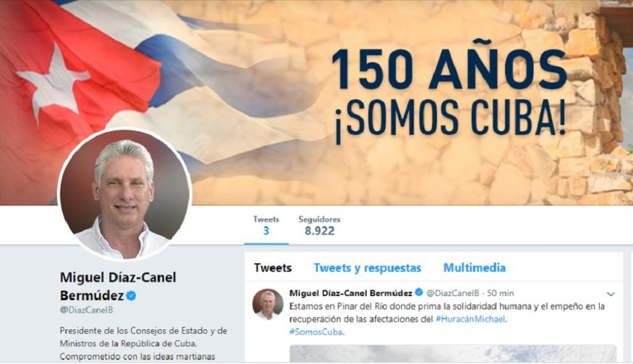The width and height of the screenshot is (633, 364).
Task: Open the #HuracánMichael hashtag link
Action: coord(470,320)
